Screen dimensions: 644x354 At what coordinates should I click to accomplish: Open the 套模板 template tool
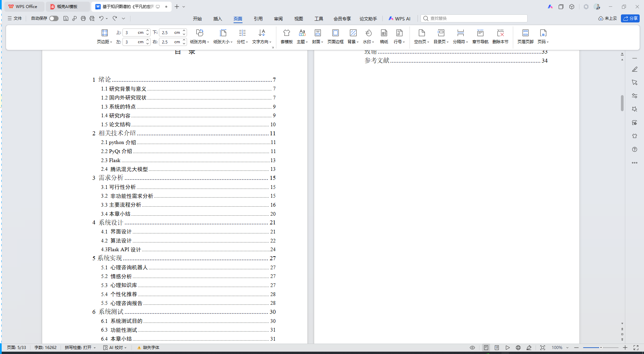[x=287, y=37]
